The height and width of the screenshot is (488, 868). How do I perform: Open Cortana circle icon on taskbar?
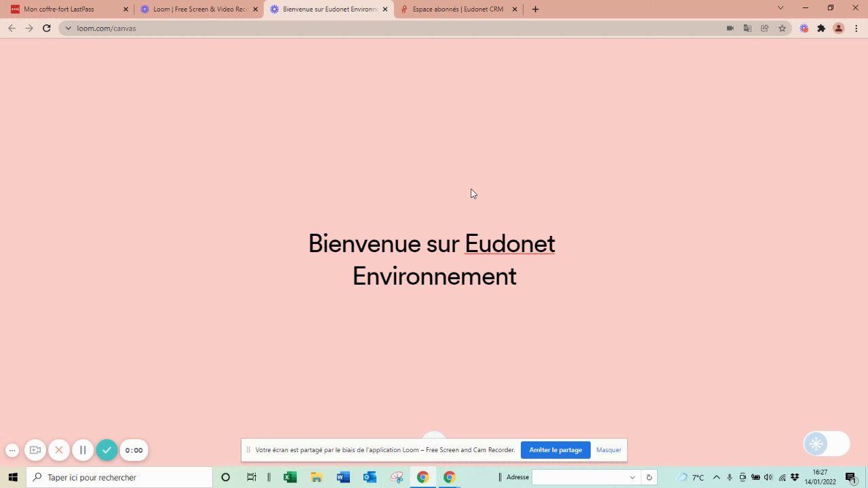tap(226, 477)
